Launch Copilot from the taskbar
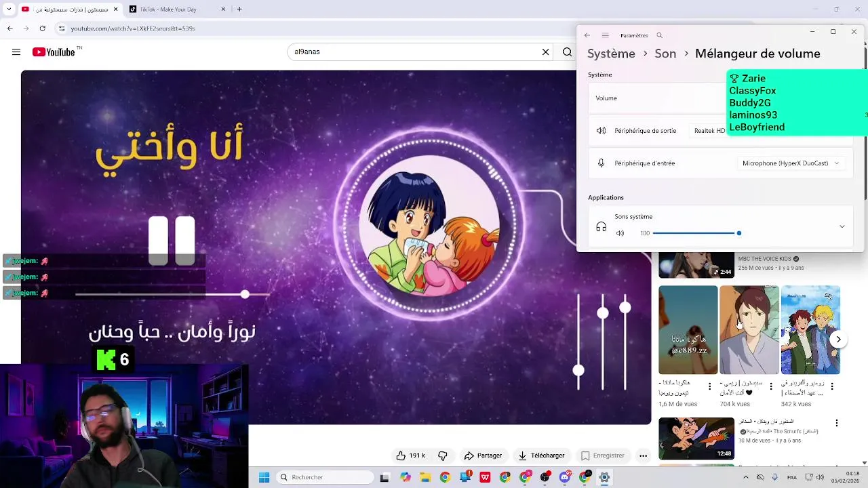868x488 pixels. 405,477
